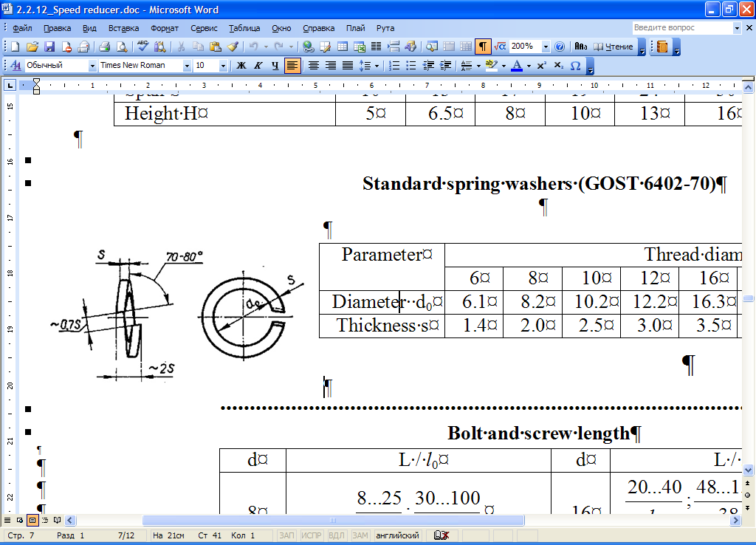Open a file with the folder icon

(32, 47)
